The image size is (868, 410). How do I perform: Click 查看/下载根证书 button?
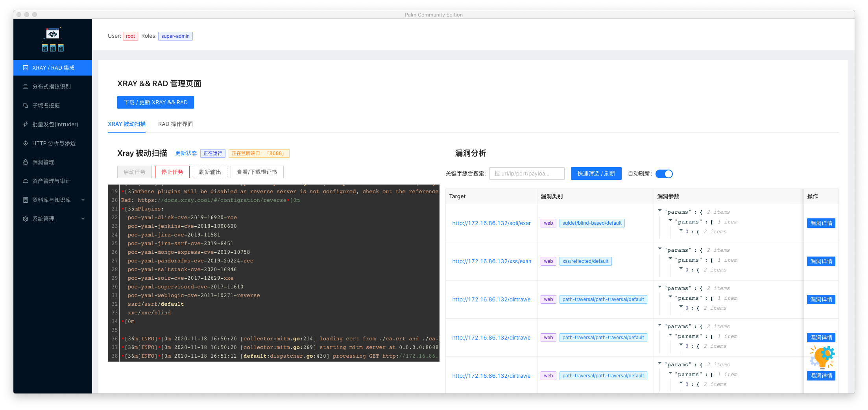click(257, 172)
